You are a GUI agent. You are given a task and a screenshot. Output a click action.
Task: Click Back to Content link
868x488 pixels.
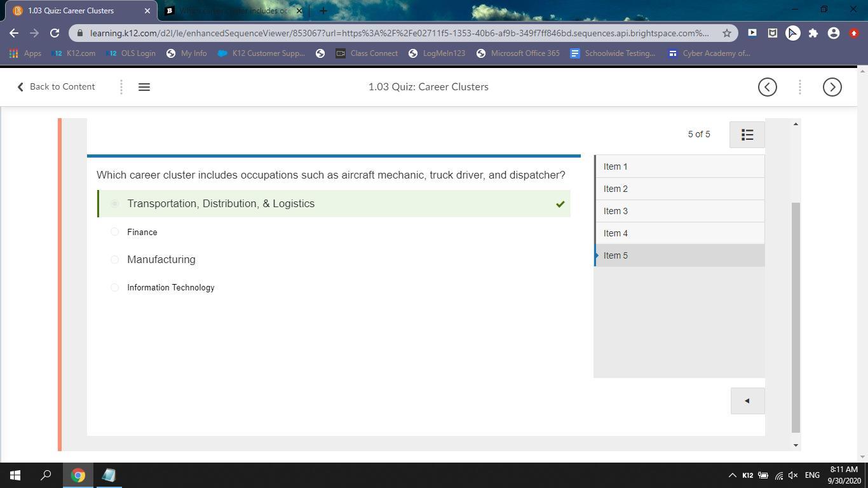click(x=56, y=87)
